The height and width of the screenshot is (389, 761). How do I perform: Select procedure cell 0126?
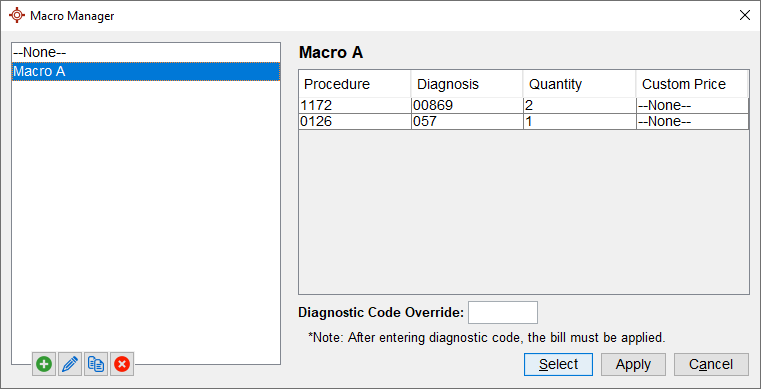coord(355,121)
